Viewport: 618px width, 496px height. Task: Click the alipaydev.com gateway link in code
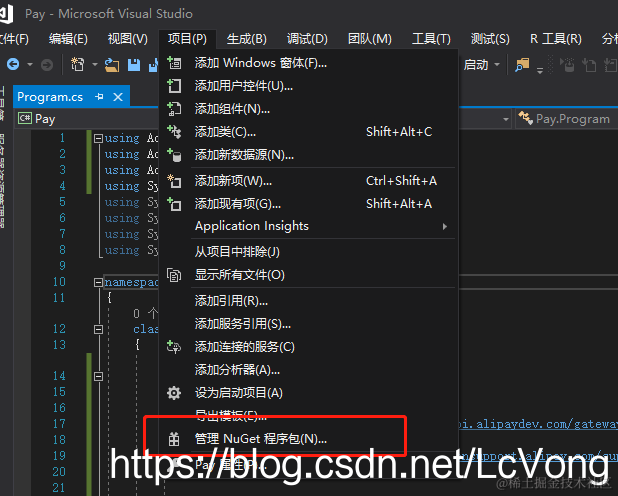point(538,424)
